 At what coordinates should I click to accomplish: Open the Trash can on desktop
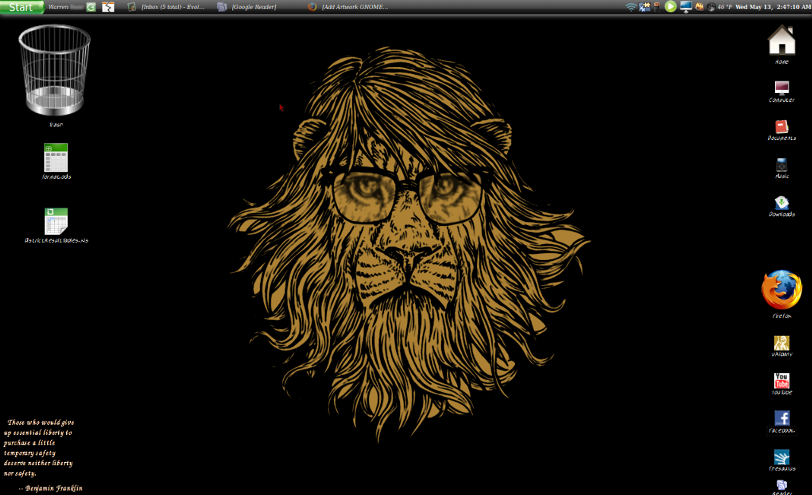coord(55,70)
